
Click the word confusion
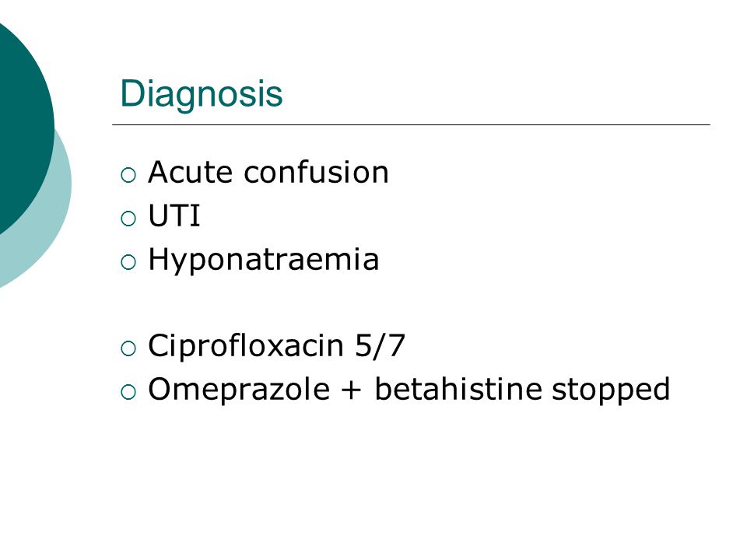point(317,172)
